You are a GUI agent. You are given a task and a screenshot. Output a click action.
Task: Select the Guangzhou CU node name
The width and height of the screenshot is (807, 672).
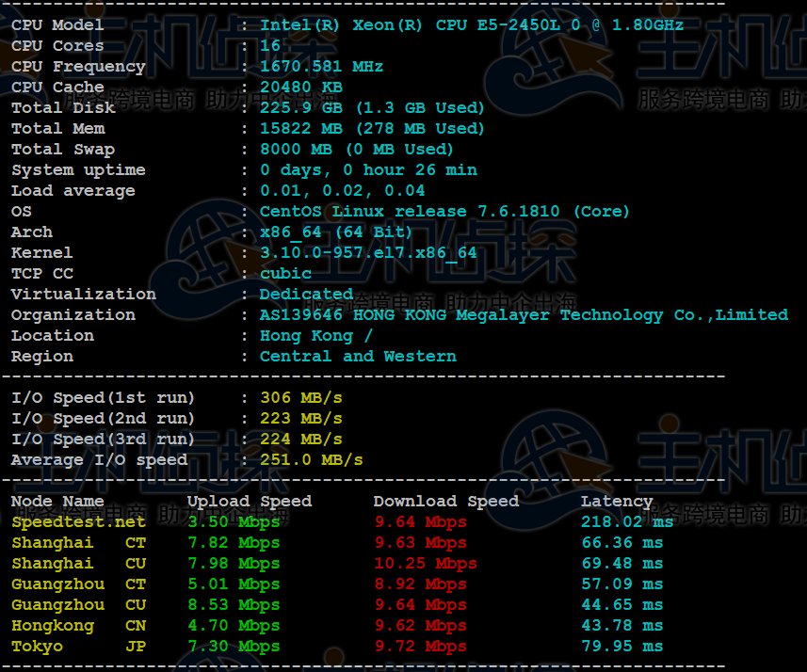pos(79,604)
